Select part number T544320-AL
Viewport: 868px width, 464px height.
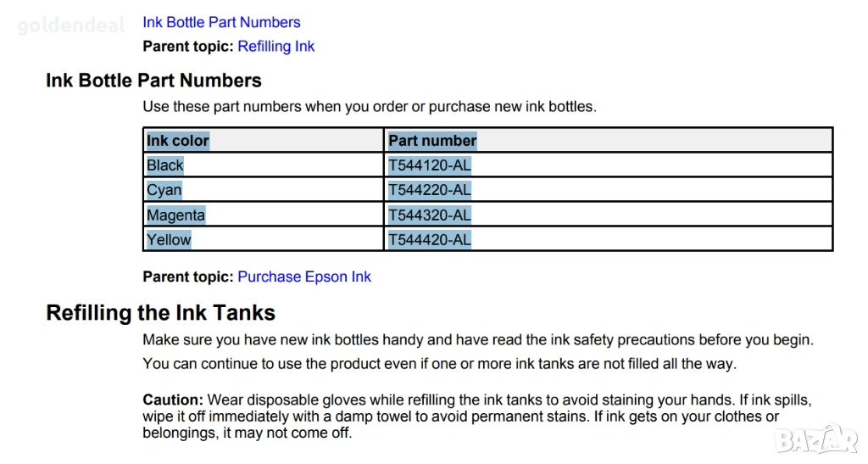pos(429,215)
